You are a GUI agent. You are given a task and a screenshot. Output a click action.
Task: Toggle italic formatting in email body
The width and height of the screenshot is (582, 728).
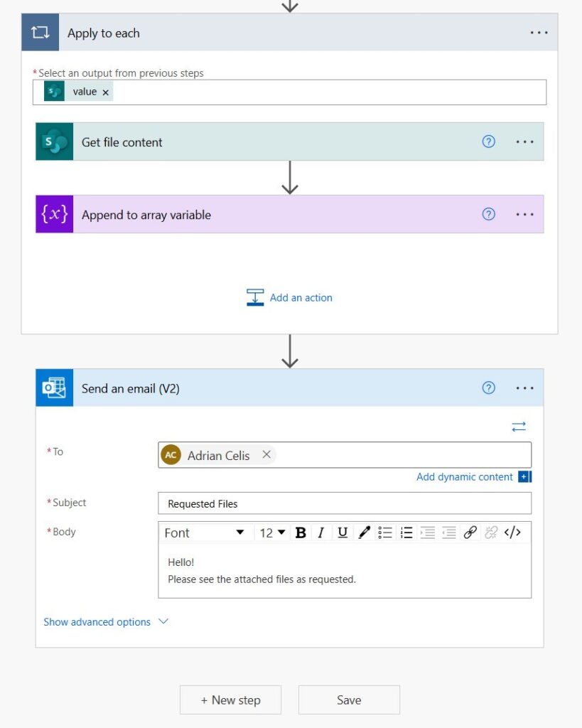click(x=320, y=532)
